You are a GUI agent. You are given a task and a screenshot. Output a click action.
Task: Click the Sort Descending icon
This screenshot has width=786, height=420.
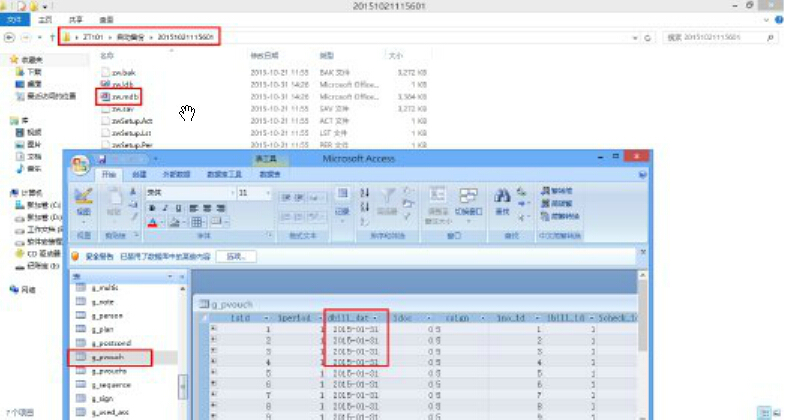(x=365, y=206)
